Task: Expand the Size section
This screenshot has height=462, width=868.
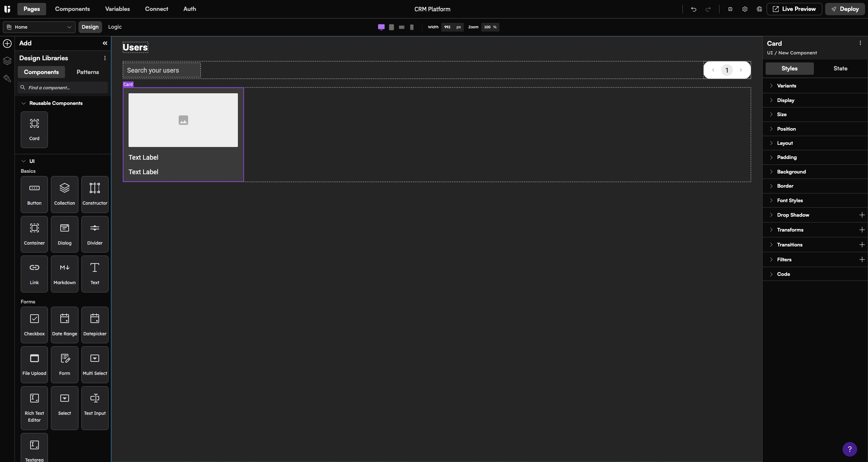Action: [x=815, y=114]
